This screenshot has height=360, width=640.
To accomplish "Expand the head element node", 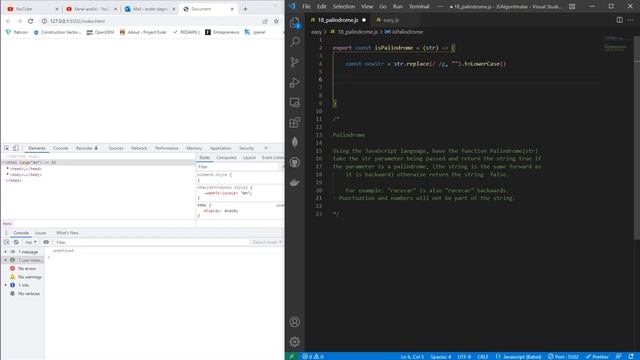I will (x=8, y=168).
